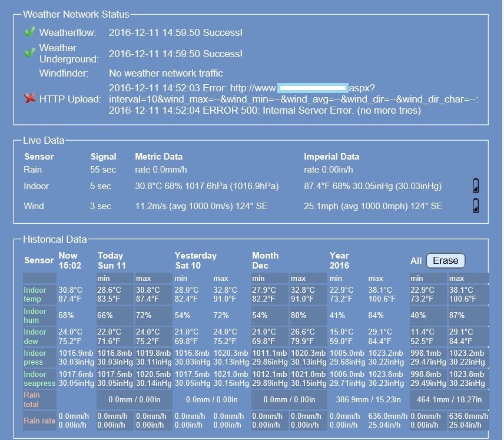Click the Month Dec column header
This screenshot has height=440, width=504.
pyautogui.click(x=265, y=260)
